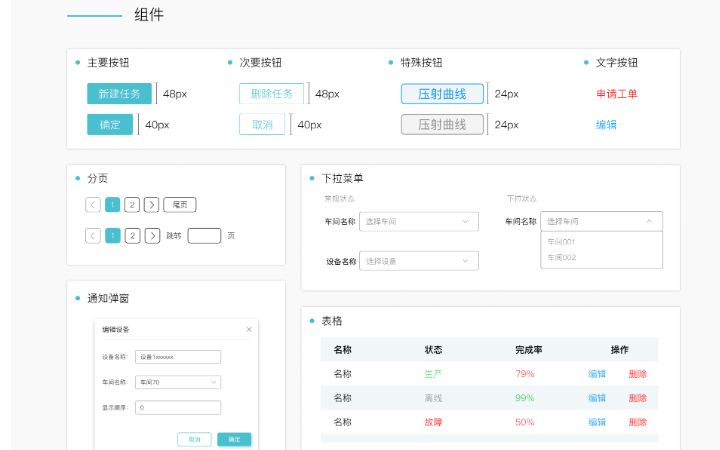
Task: Click the red 故障 status cell
Action: [433, 422]
